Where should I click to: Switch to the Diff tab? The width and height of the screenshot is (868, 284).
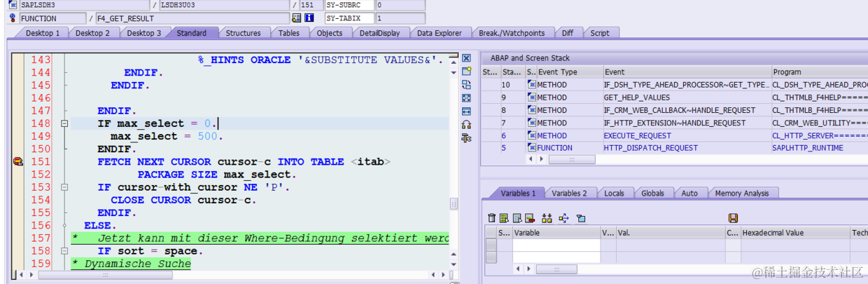(567, 33)
